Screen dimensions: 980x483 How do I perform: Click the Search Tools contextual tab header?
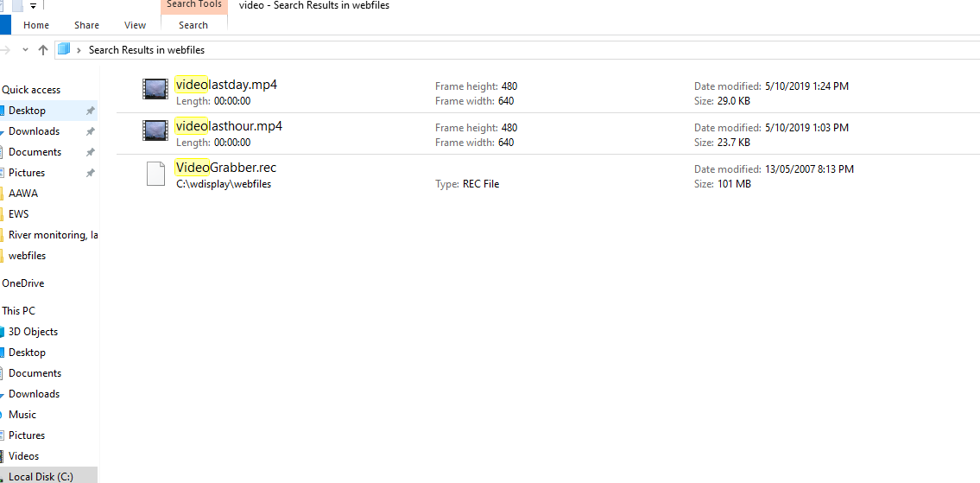(x=193, y=6)
